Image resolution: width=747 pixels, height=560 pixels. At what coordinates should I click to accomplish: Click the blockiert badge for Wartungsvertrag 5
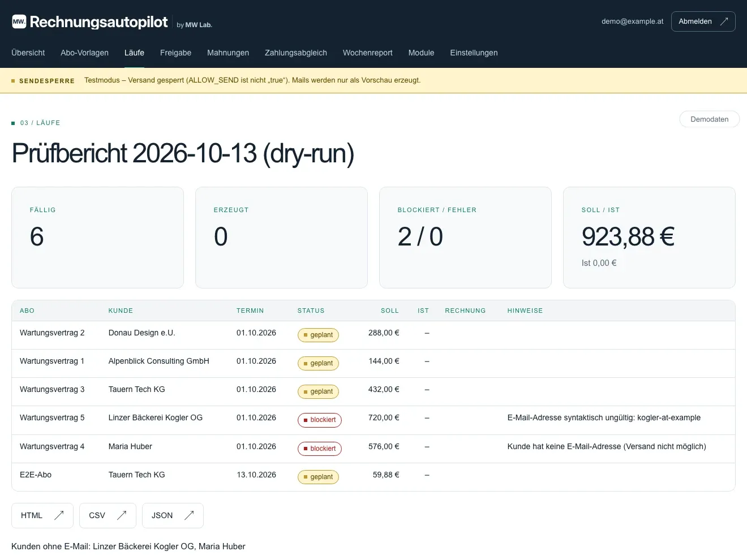coord(320,420)
